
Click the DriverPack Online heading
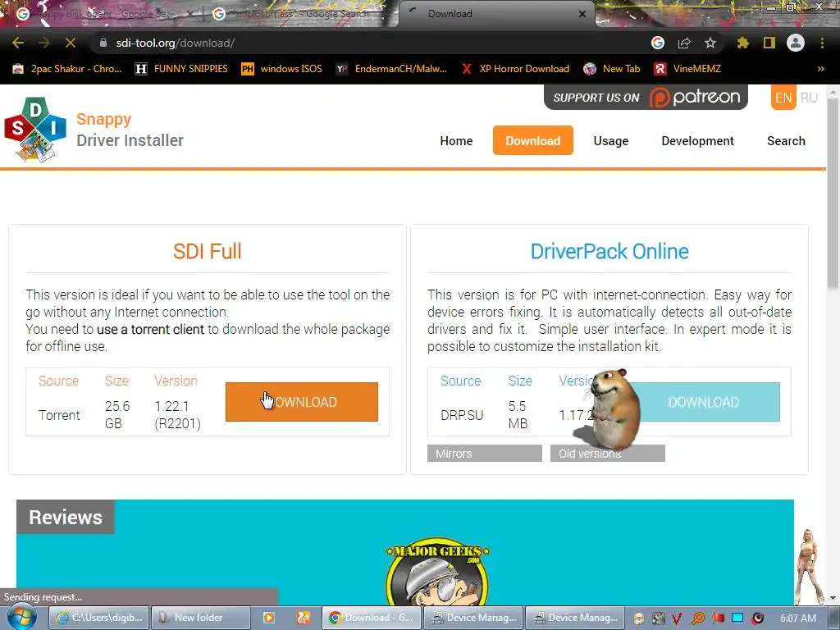pos(609,251)
